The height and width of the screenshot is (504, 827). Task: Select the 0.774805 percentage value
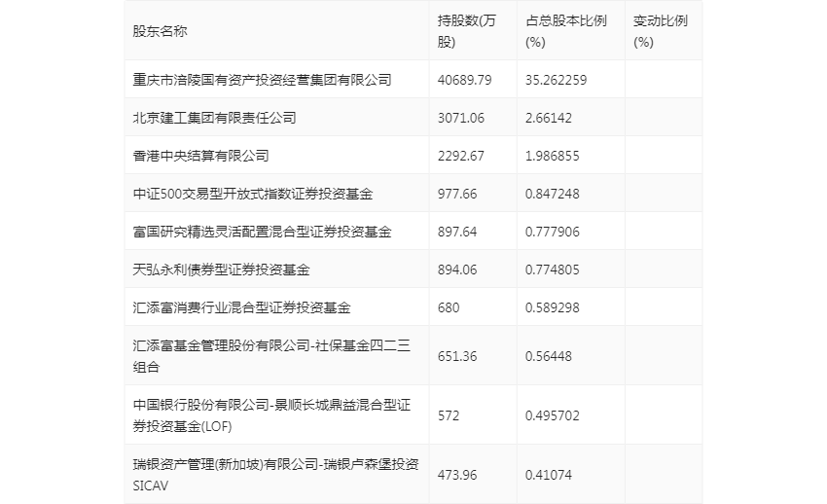pyautogui.click(x=553, y=270)
